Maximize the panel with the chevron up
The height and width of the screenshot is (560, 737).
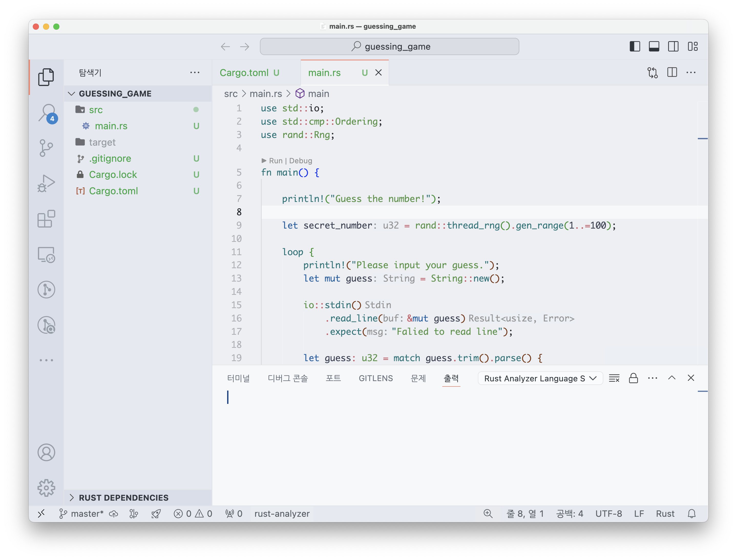point(672,378)
